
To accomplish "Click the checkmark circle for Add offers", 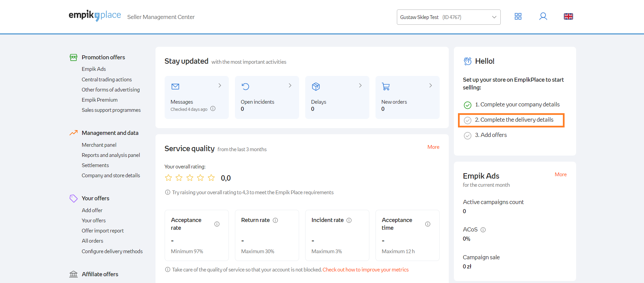I will [467, 136].
